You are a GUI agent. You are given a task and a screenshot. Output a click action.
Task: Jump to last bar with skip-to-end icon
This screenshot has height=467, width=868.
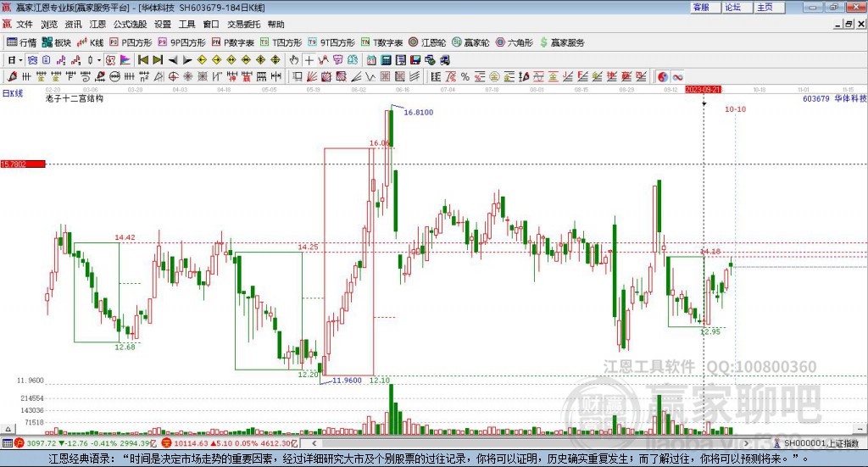(x=158, y=60)
